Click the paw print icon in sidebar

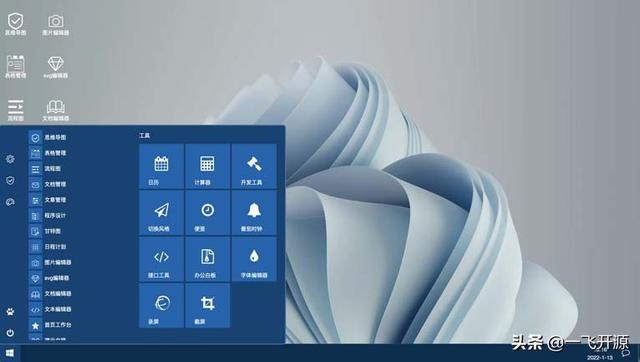(x=10, y=312)
